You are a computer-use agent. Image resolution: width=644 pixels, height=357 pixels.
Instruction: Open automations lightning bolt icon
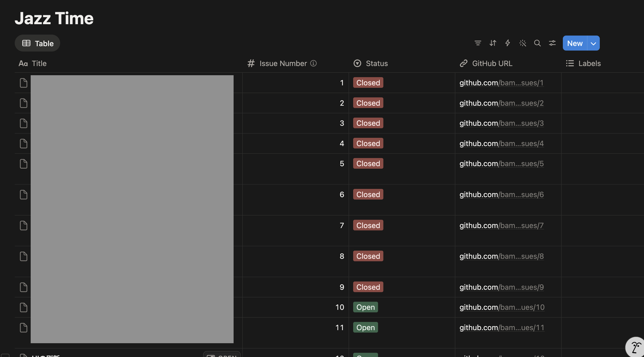click(508, 43)
